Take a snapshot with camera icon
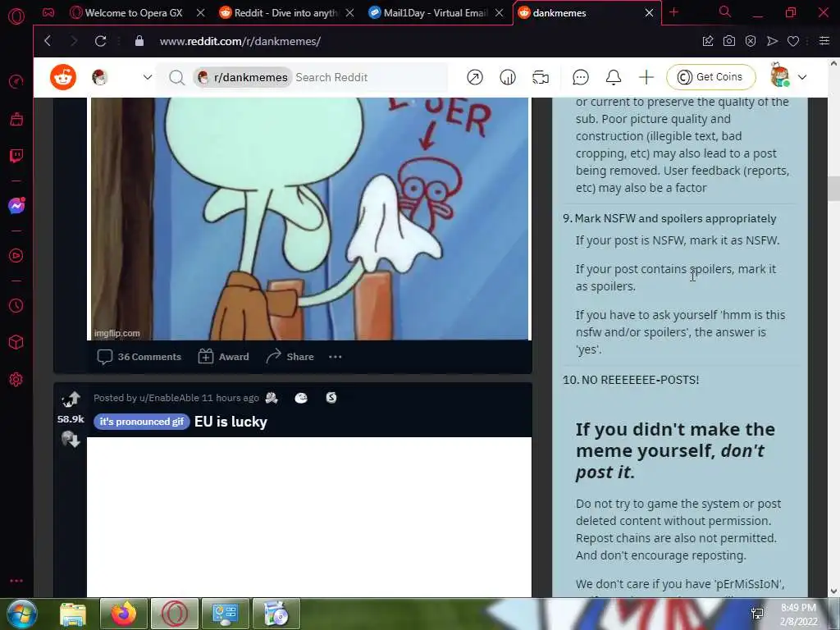This screenshot has width=840, height=630. pos(729,41)
